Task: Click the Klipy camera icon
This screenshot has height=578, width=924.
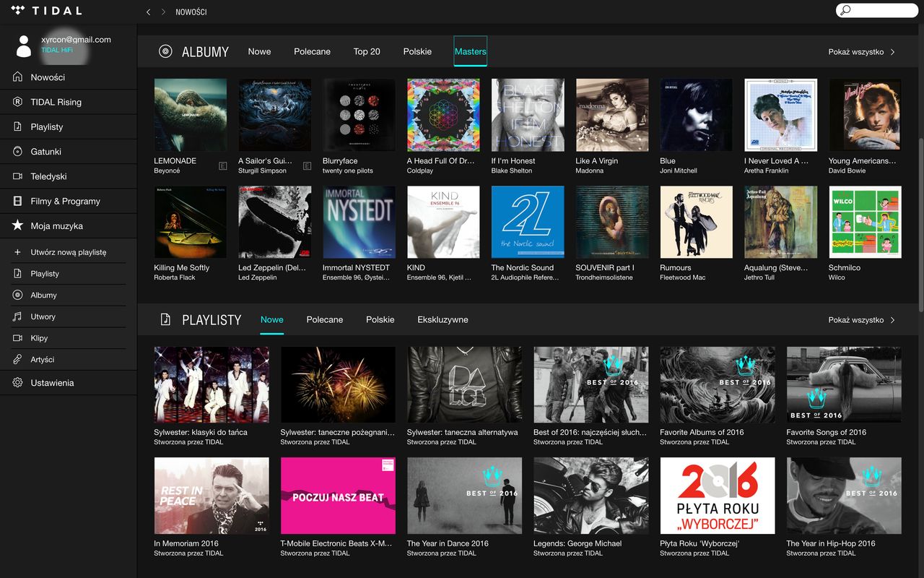Action: (x=17, y=338)
